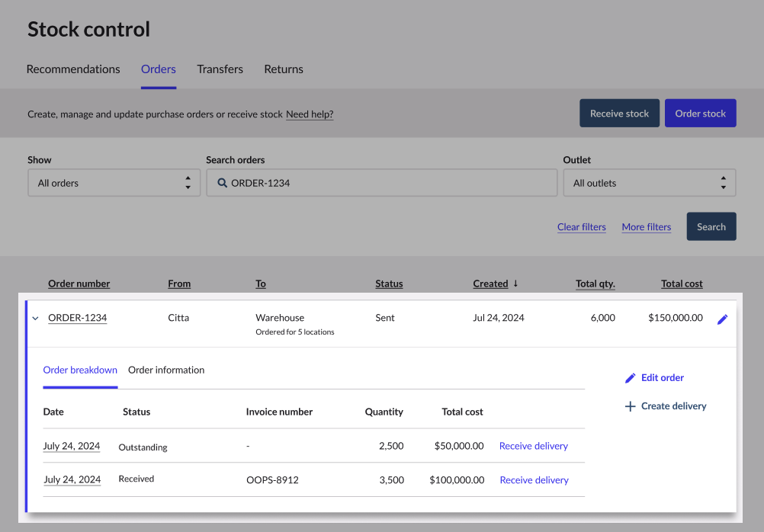
Task: Click the Invoice number column header
Action: [x=279, y=412]
